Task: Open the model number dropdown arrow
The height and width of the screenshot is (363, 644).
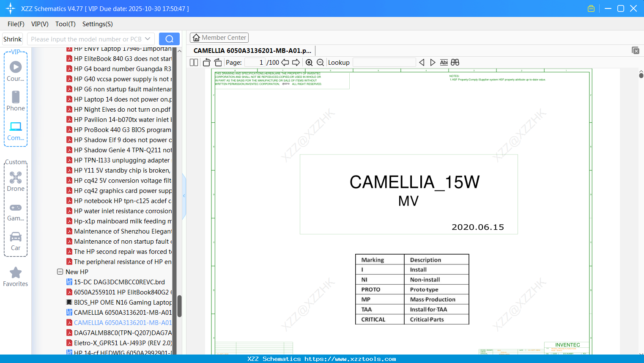Action: pos(148,39)
